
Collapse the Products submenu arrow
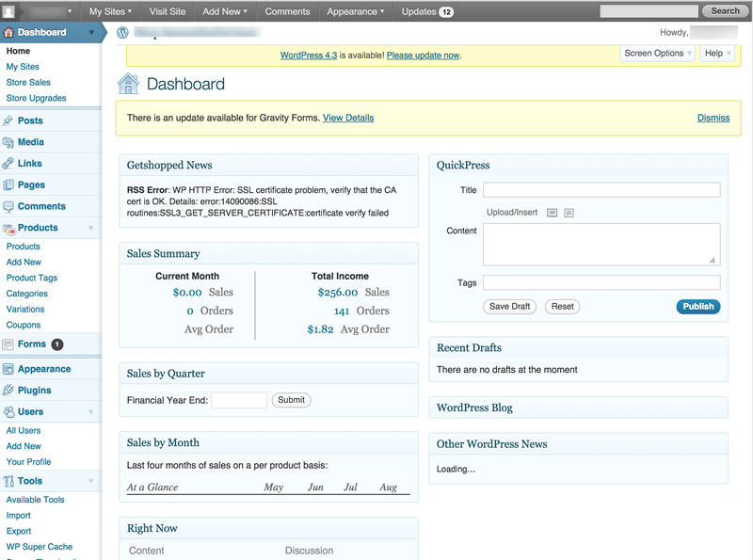pyautogui.click(x=90, y=228)
